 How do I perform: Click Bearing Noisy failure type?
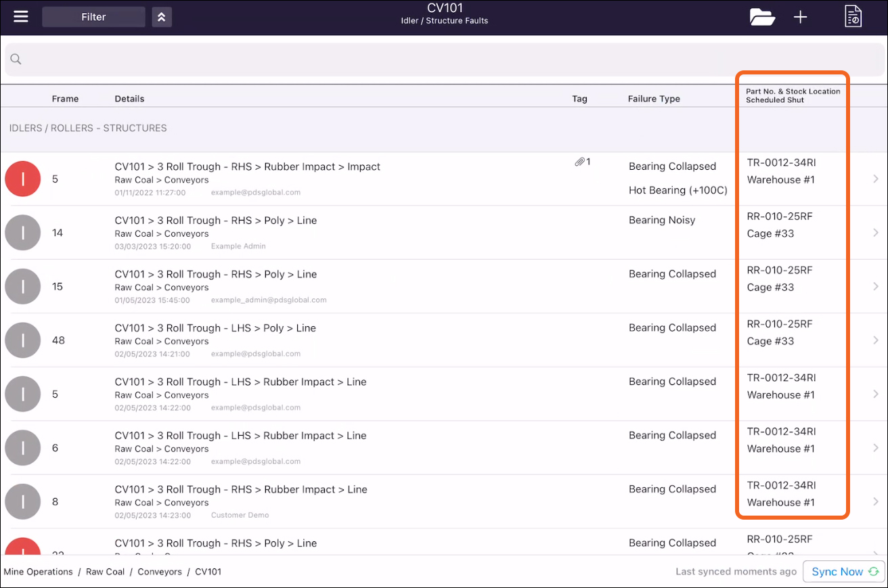[662, 220]
